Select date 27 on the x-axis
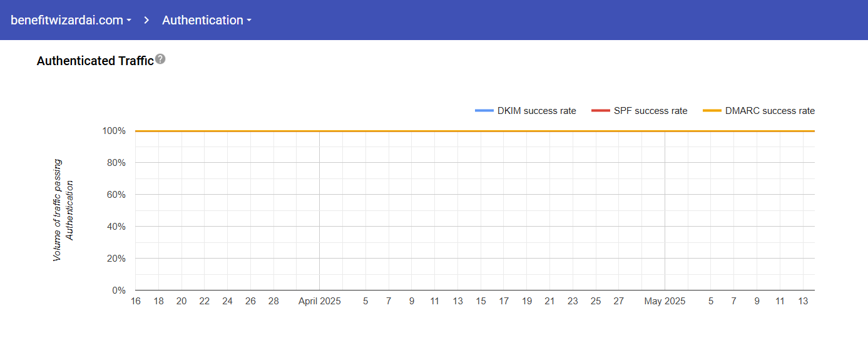This screenshot has height=355, width=868. (x=618, y=301)
